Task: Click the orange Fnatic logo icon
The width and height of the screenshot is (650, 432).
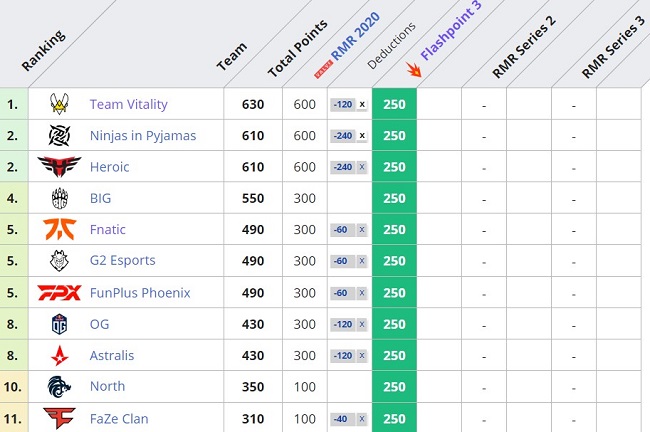Action: [x=59, y=229]
